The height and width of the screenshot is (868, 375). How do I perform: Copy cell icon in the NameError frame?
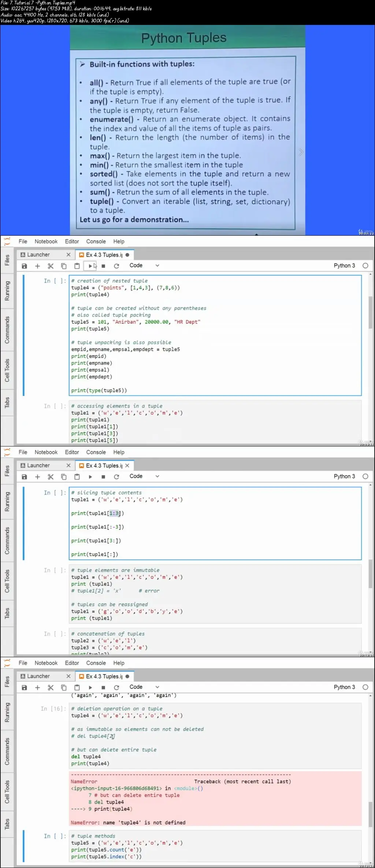(x=64, y=688)
